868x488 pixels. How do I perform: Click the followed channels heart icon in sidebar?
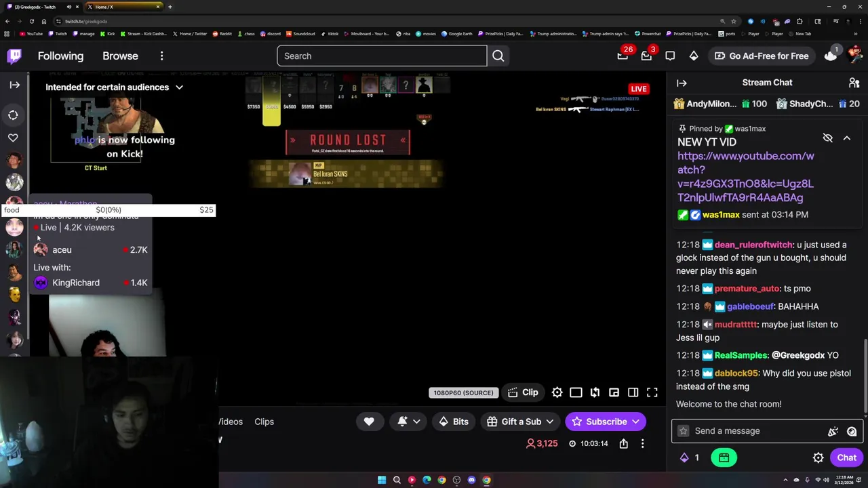[13, 138]
